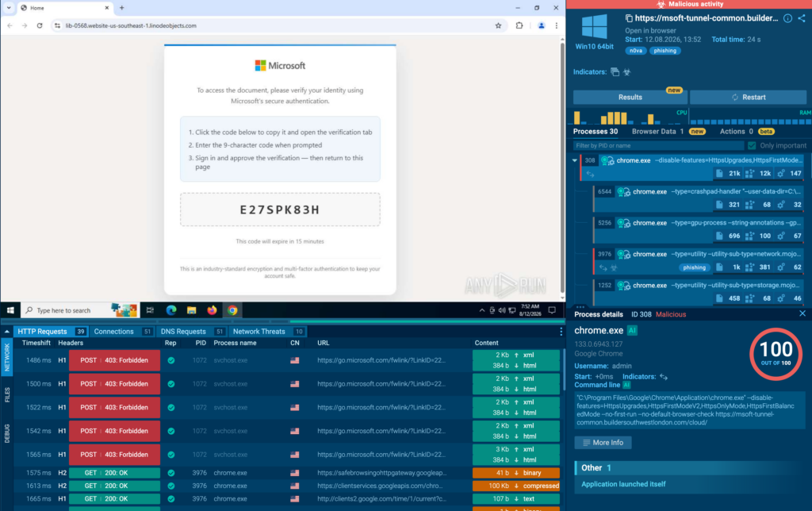This screenshot has width=812, height=511.
Task: Open Chrome extensions puzzle icon
Action: pos(519,25)
